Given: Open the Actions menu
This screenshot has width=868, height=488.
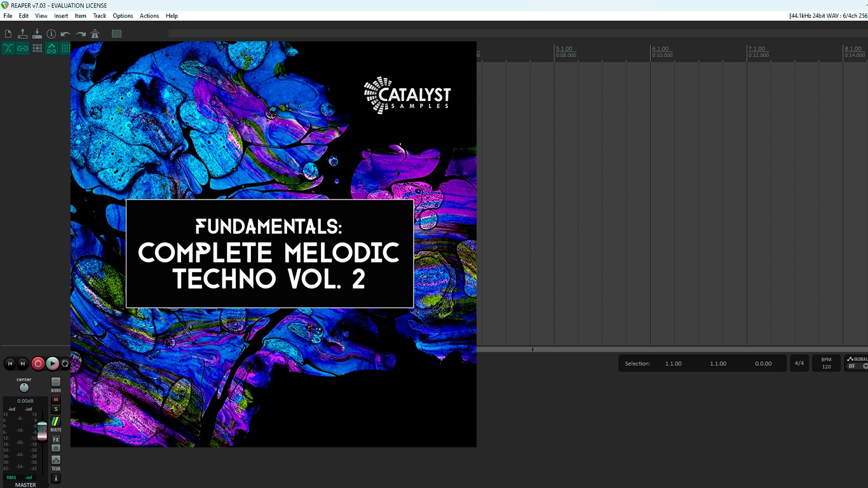Looking at the screenshot, I should pos(149,16).
